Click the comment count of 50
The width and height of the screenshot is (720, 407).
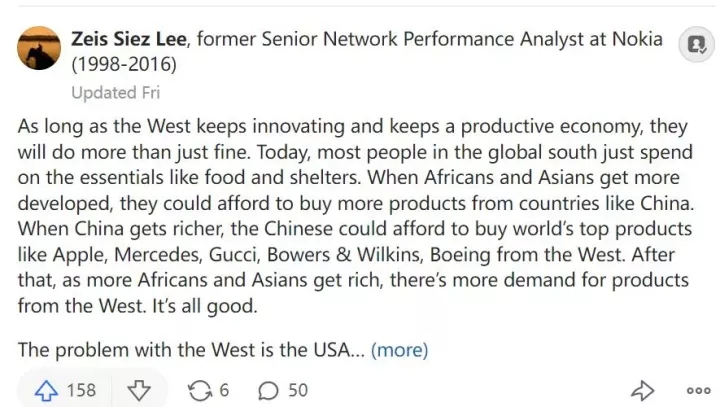pos(298,389)
